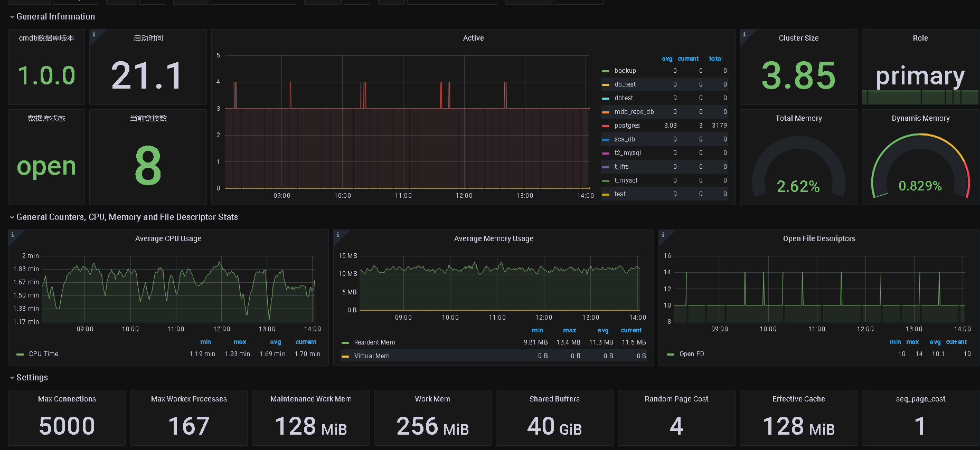Open the Cluster Size panel title menu
This screenshot has width=980, height=450.
click(x=798, y=38)
